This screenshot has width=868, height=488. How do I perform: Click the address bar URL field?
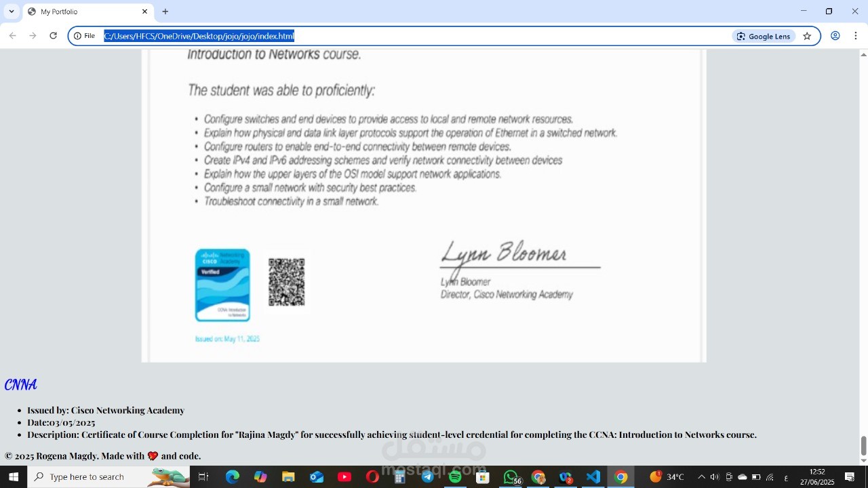(x=414, y=36)
